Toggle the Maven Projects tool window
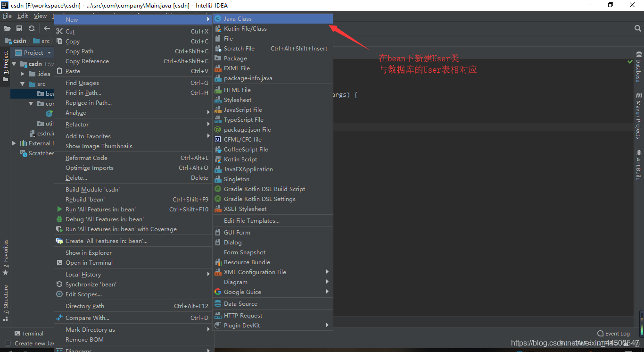644x352 pixels. point(639,116)
